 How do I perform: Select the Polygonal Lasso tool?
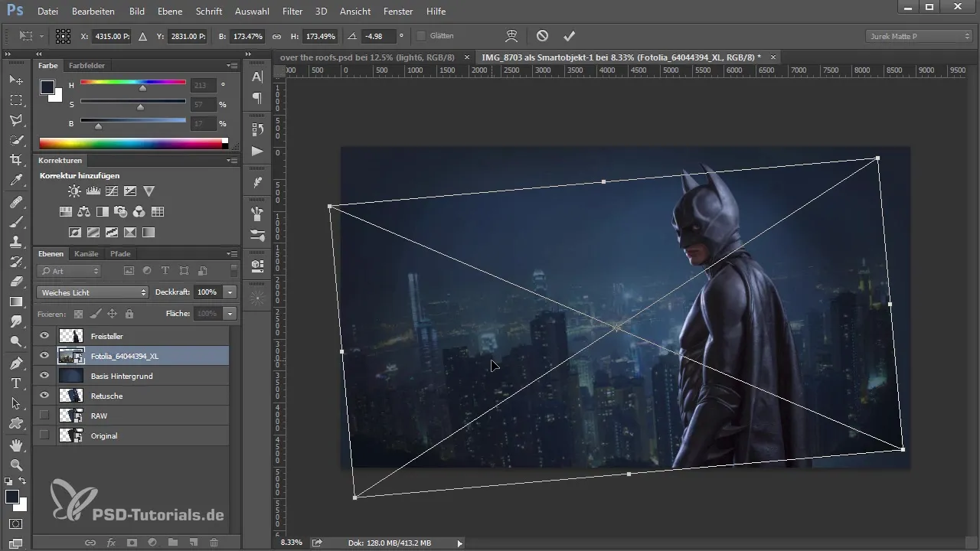(x=15, y=120)
